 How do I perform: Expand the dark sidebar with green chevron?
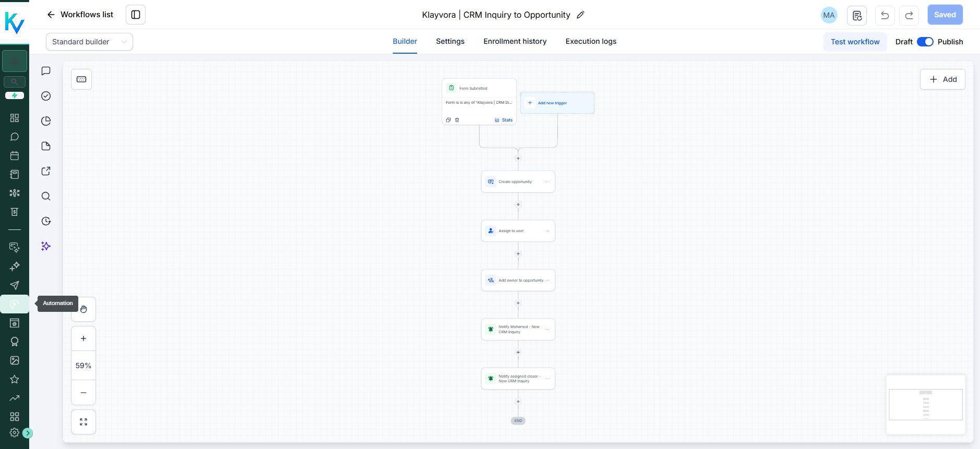click(28, 433)
